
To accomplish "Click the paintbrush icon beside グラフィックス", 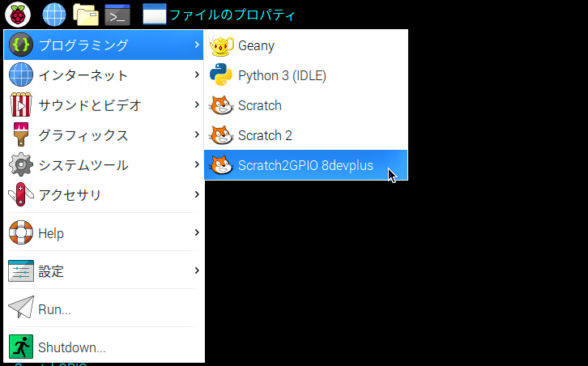I will point(21,134).
